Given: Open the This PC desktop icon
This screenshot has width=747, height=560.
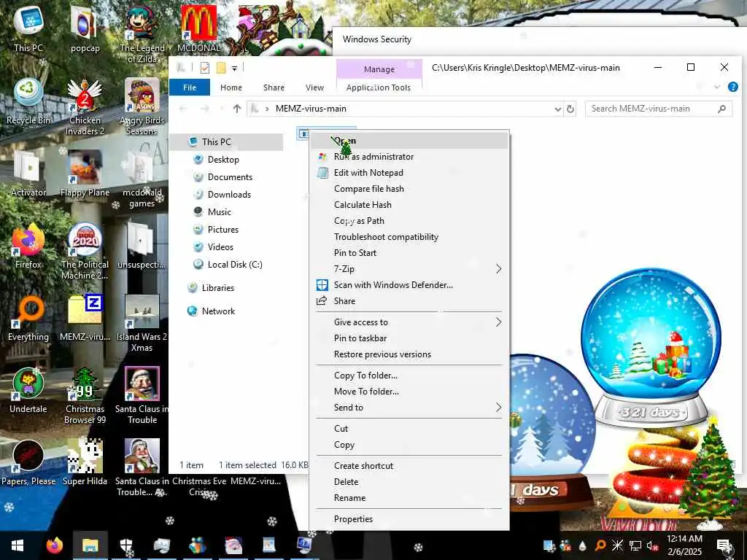Looking at the screenshot, I should (28, 29).
